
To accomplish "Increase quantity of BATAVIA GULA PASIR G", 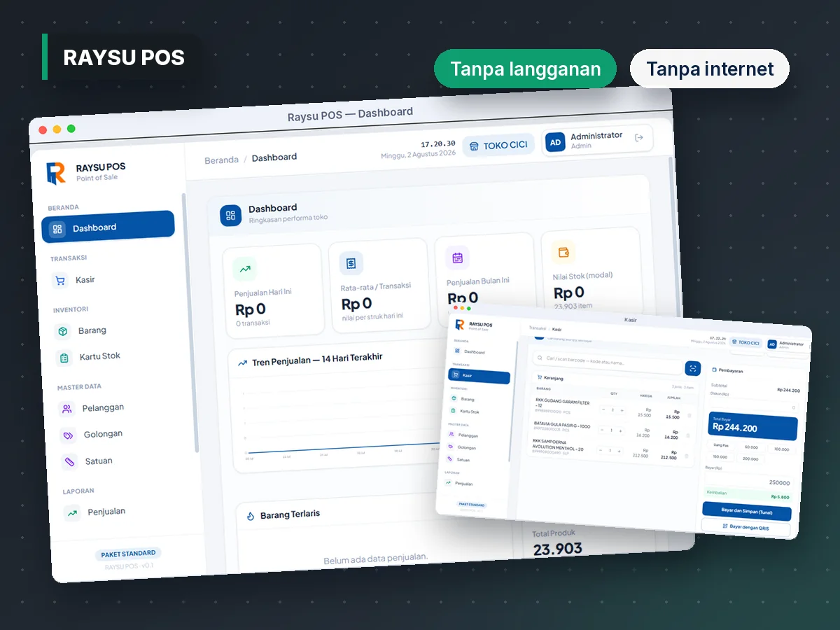I will (x=620, y=430).
